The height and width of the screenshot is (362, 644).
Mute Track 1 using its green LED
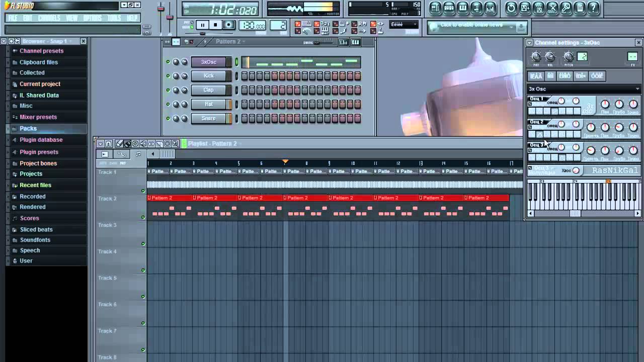click(143, 191)
